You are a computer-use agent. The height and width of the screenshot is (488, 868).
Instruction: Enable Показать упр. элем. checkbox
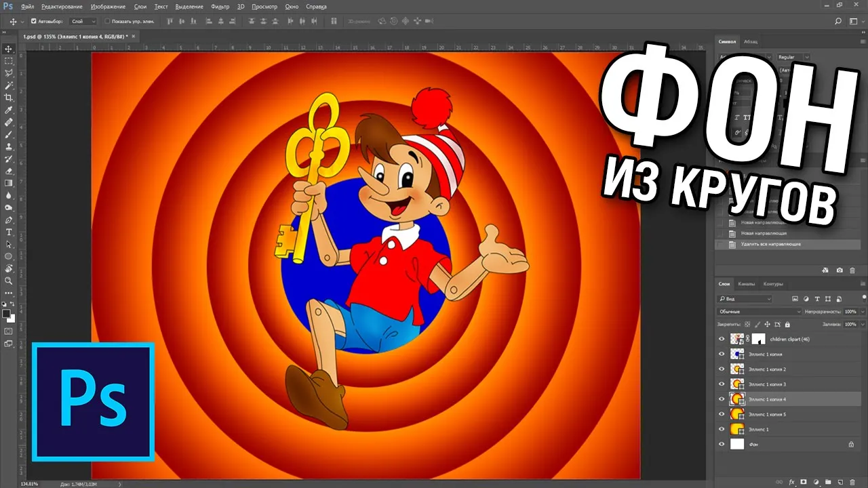107,21
